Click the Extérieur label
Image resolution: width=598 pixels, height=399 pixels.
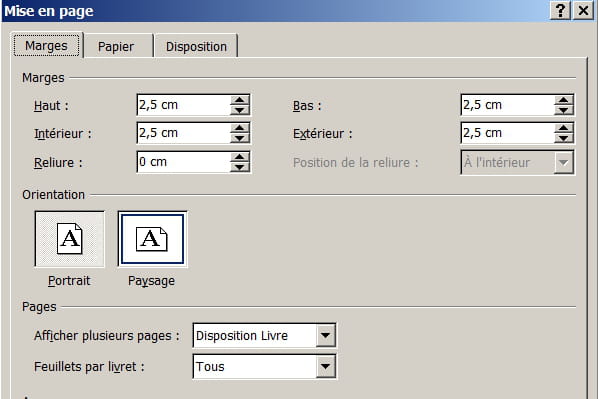pyautogui.click(x=323, y=134)
